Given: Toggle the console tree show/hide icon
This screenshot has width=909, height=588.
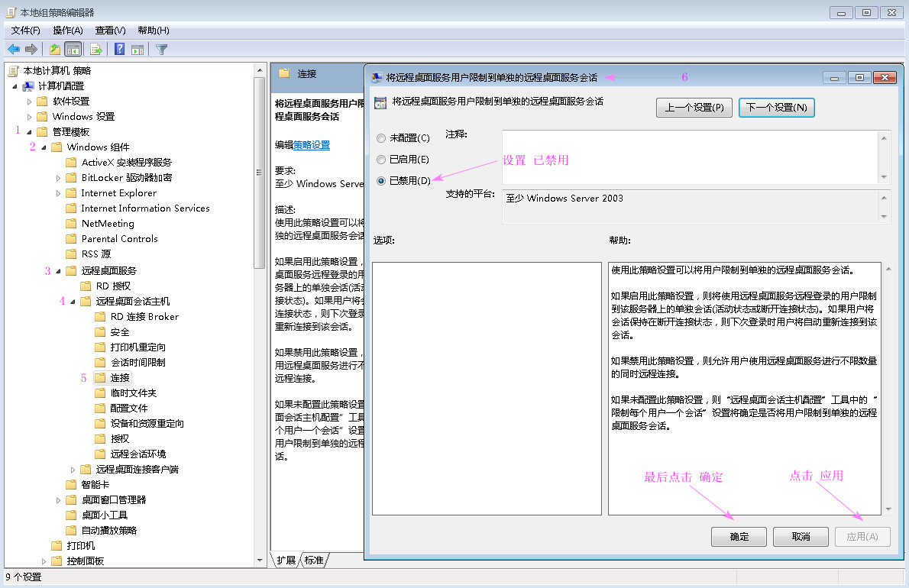Looking at the screenshot, I should coord(71,48).
